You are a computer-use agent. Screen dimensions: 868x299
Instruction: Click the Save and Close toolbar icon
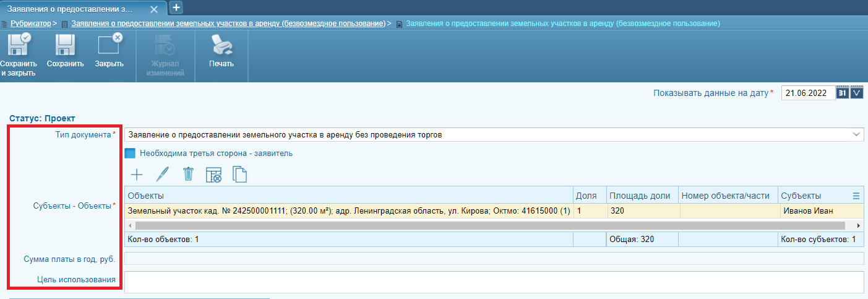[18, 46]
